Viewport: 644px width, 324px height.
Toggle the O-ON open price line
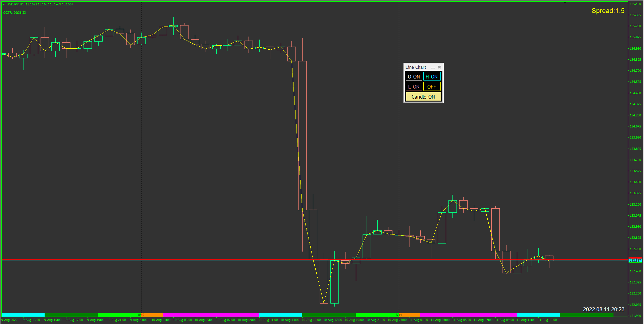tap(414, 77)
